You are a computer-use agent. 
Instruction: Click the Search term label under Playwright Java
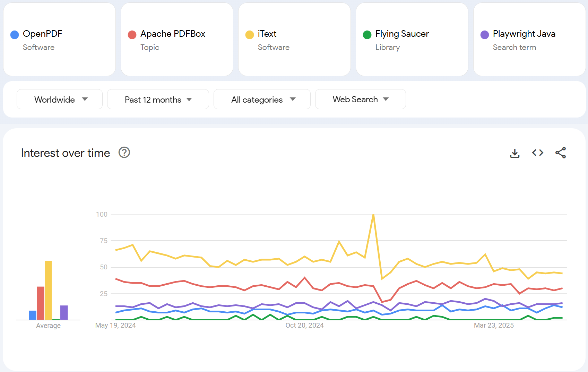[514, 47]
